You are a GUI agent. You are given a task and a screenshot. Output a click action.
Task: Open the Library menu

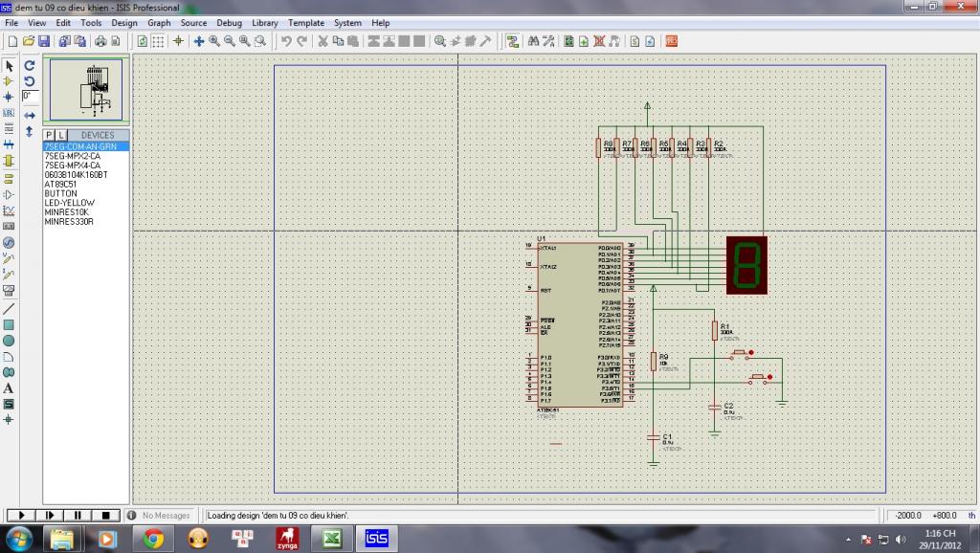tap(265, 23)
